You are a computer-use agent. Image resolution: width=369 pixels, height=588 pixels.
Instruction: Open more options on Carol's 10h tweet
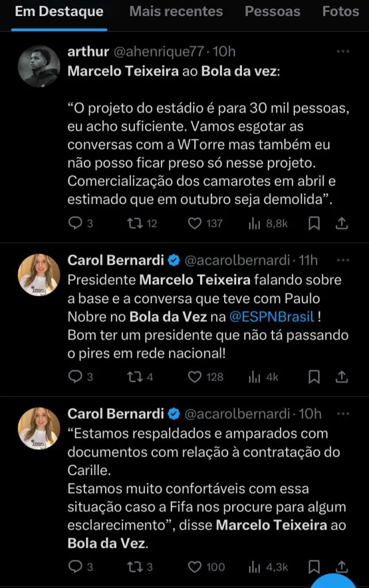pos(343,413)
